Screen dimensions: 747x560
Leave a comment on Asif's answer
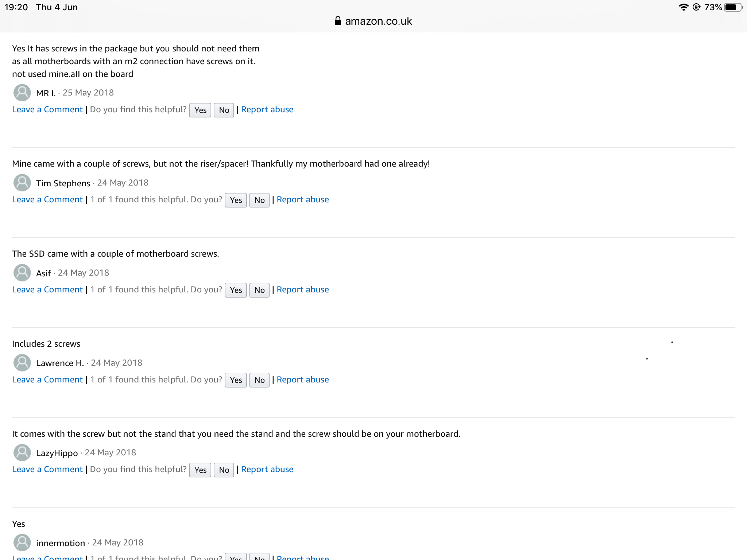47,289
